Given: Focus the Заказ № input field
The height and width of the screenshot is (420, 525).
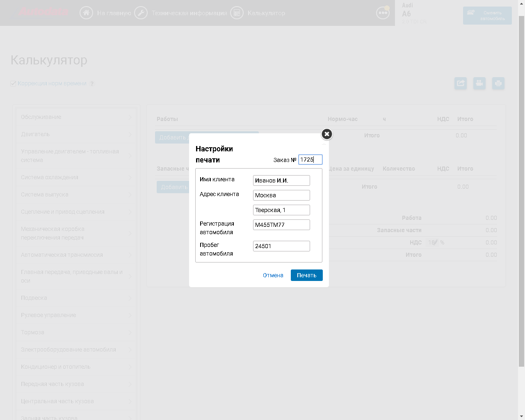Looking at the screenshot, I should click(310, 160).
